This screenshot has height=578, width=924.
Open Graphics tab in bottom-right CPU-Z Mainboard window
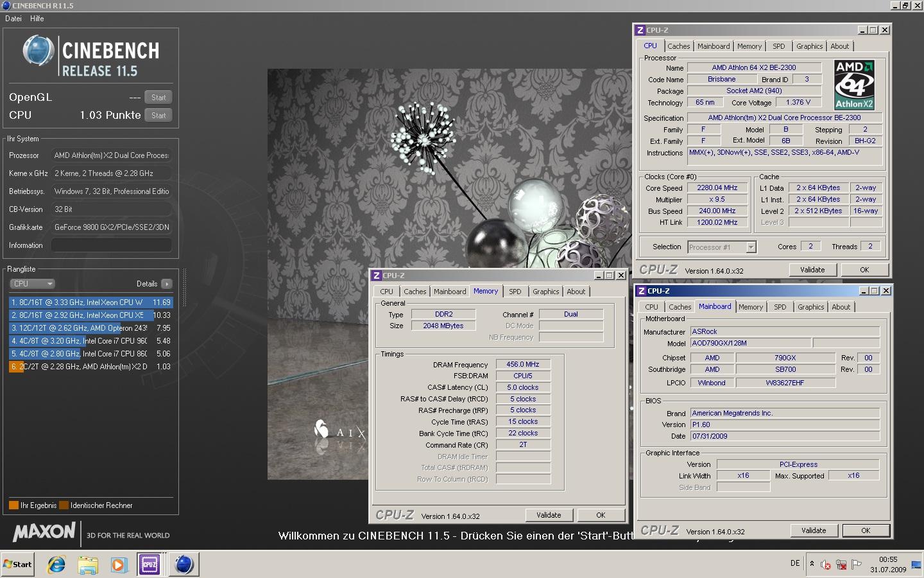tap(811, 307)
